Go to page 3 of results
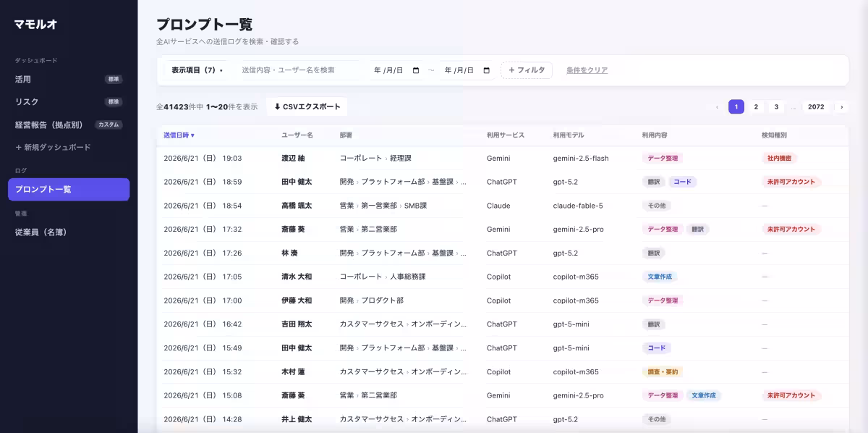The image size is (868, 433). (x=776, y=106)
